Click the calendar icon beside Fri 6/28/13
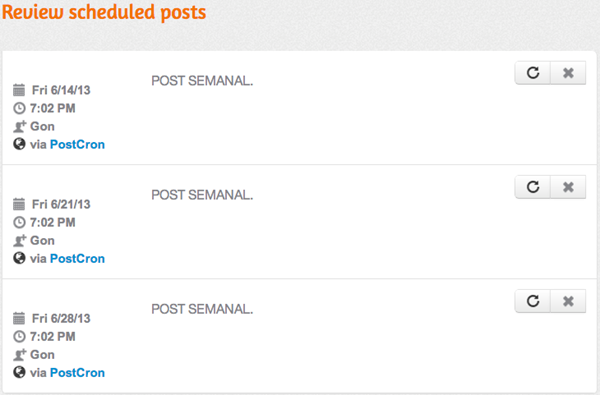 [x=19, y=318]
